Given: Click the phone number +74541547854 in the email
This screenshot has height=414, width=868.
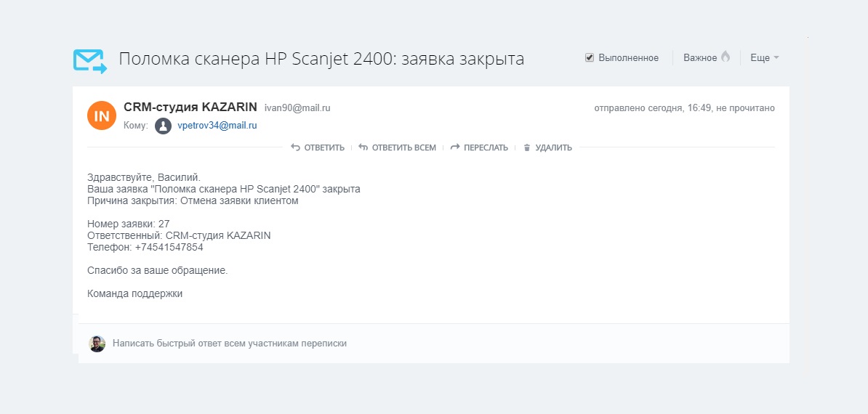Looking at the screenshot, I should (169, 247).
